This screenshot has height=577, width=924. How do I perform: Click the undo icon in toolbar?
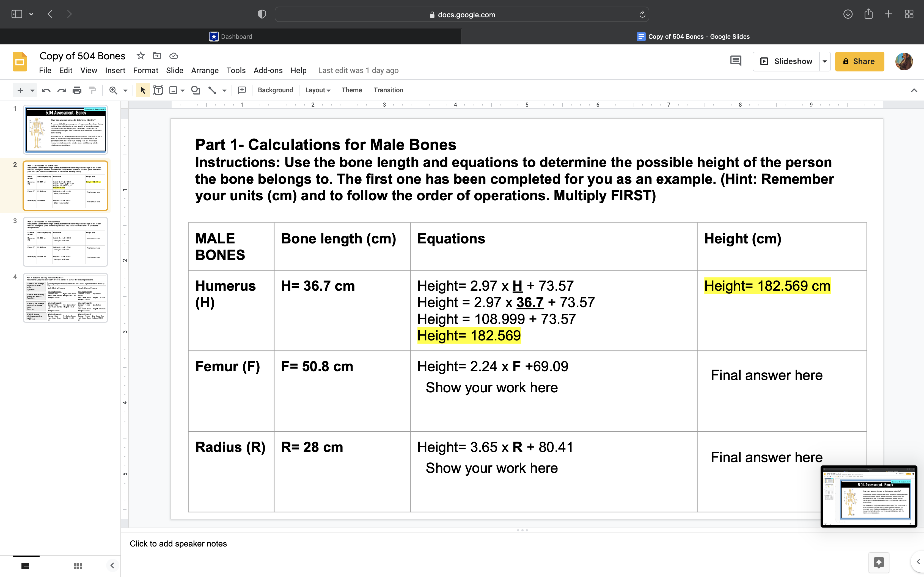45,90
